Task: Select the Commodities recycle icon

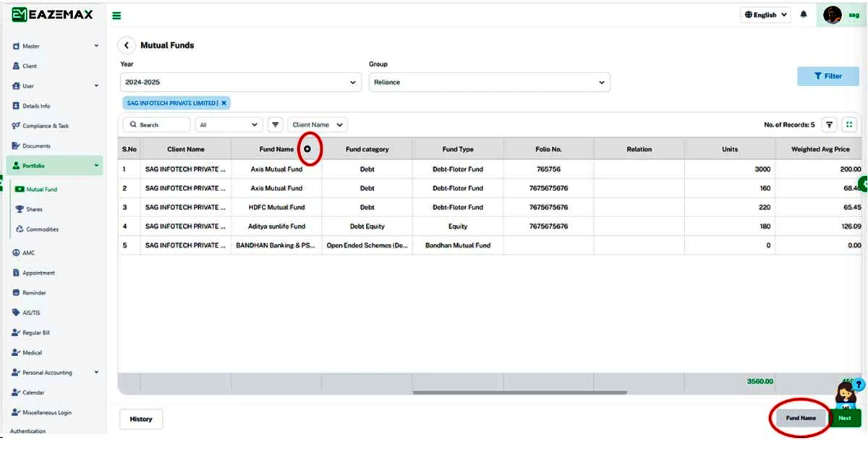Action: pos(20,229)
